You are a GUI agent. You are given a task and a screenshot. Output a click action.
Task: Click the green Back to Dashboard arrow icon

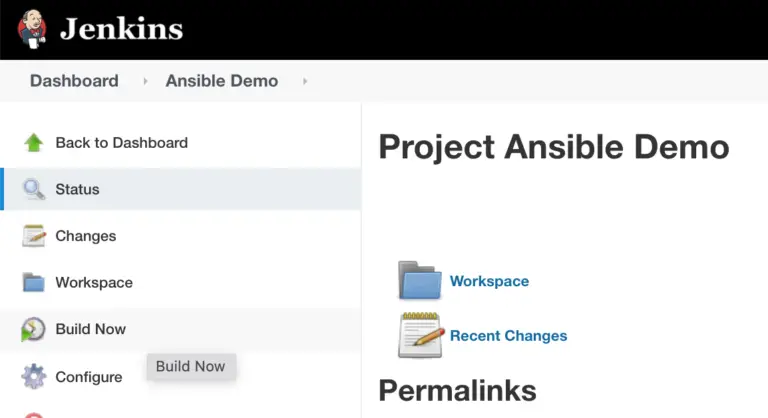(x=33, y=143)
